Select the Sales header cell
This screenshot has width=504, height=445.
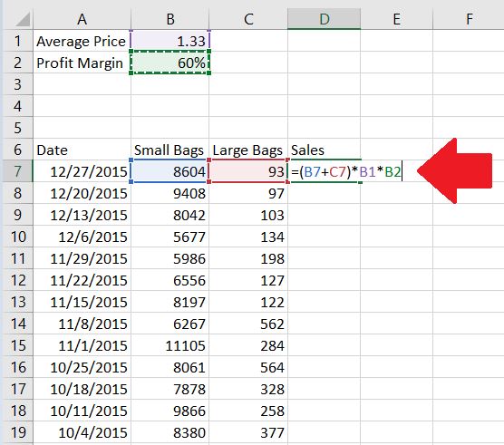pos(324,150)
